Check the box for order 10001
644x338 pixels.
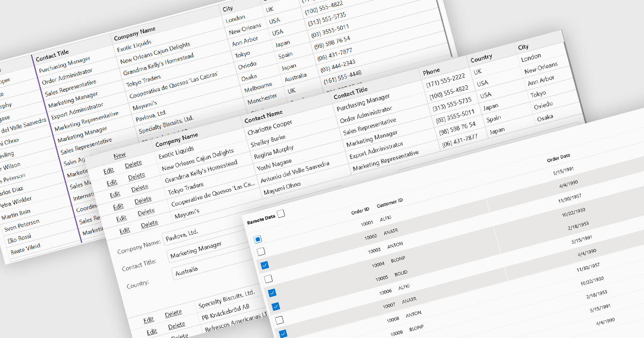261,252
